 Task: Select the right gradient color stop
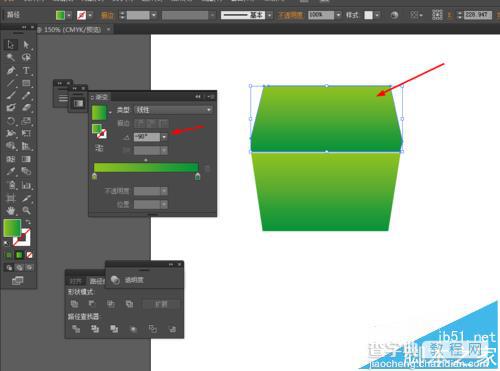pyautogui.click(x=197, y=176)
